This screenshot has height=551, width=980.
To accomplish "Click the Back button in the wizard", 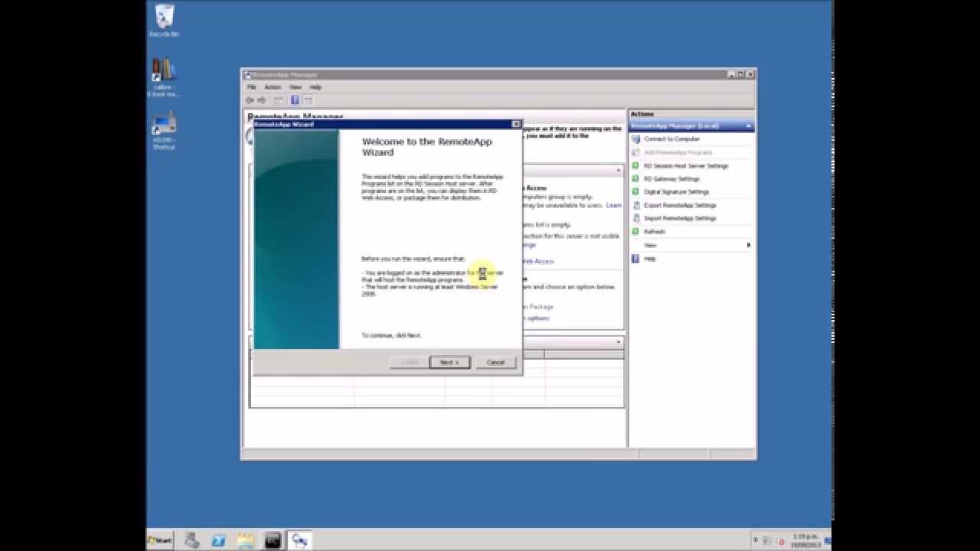I will click(410, 362).
